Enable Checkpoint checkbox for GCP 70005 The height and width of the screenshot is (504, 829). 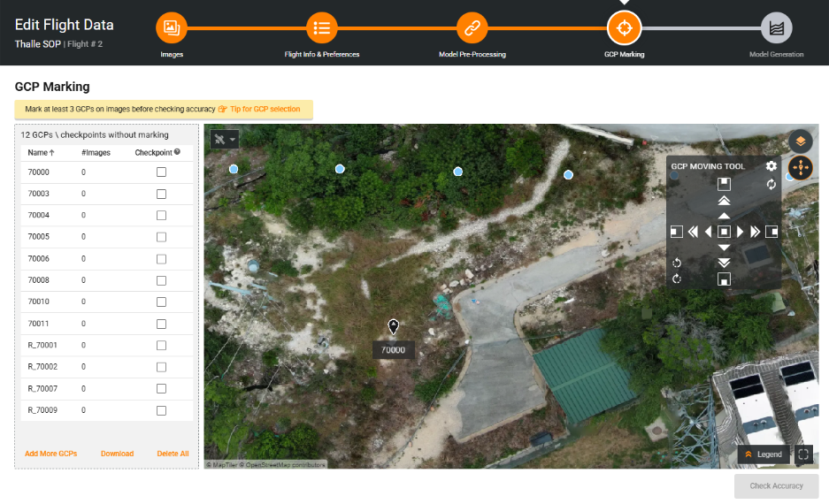(161, 237)
